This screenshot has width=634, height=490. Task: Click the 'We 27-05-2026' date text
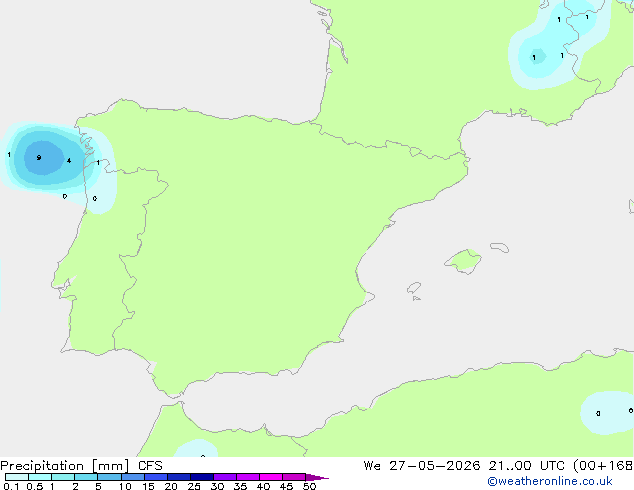422,466
